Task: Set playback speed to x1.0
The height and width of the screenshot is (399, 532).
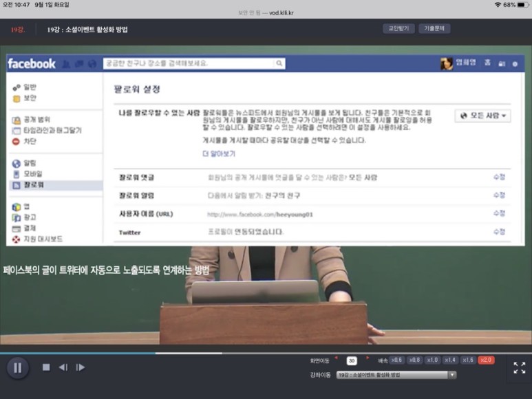Action: [432, 360]
